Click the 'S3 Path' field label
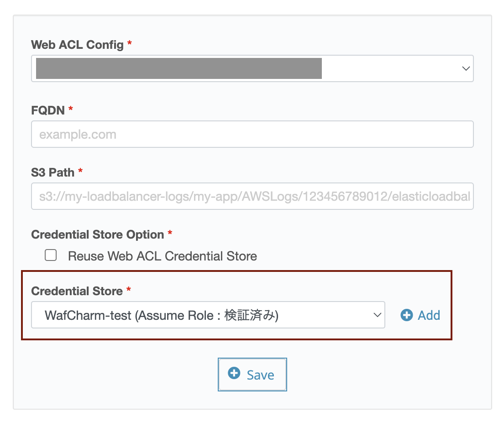The image size is (504, 427). [52, 172]
